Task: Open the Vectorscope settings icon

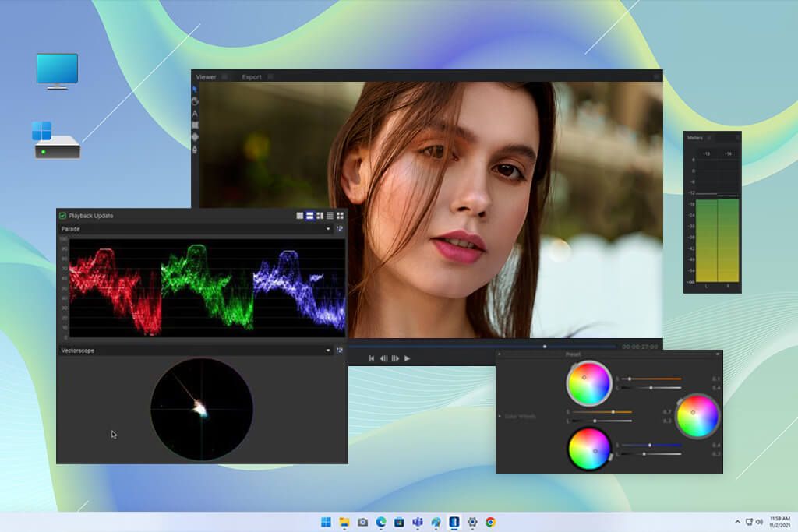Action: tap(340, 351)
